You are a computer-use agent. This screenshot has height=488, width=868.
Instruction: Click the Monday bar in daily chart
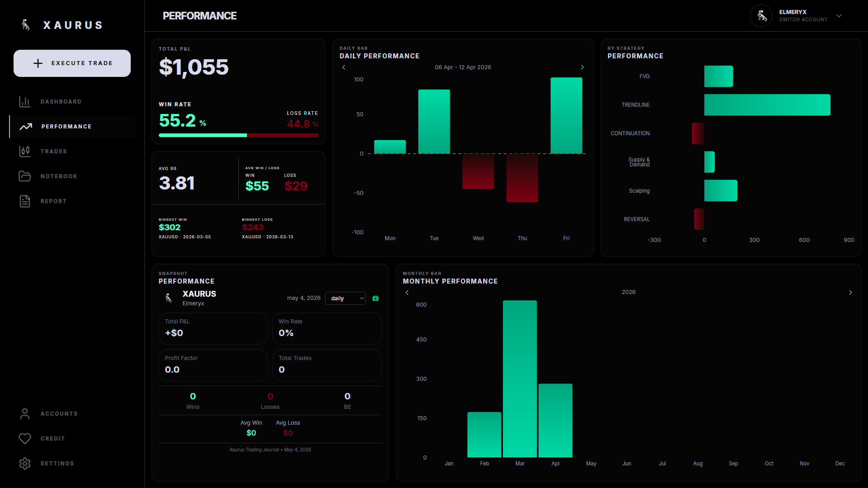coord(390,147)
